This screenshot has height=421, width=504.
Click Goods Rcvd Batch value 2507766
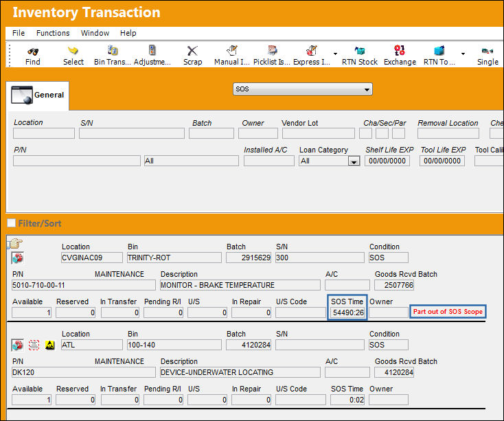click(x=394, y=285)
